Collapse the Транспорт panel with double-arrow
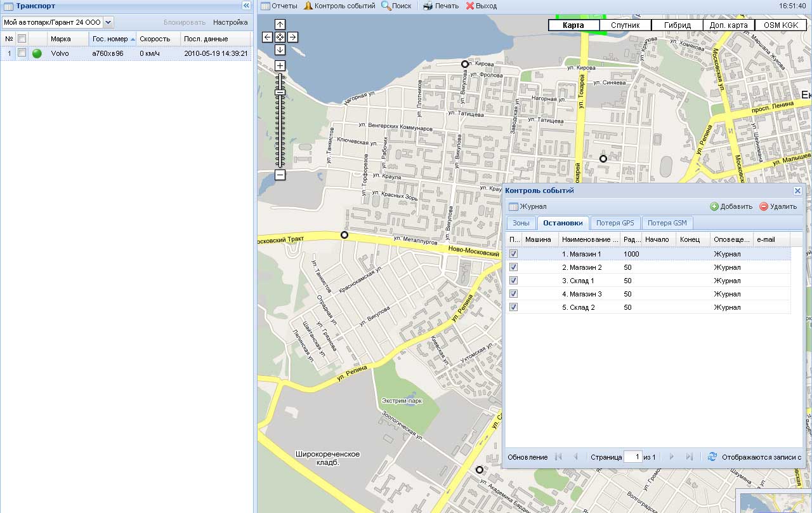812x513 pixels. pyautogui.click(x=246, y=6)
